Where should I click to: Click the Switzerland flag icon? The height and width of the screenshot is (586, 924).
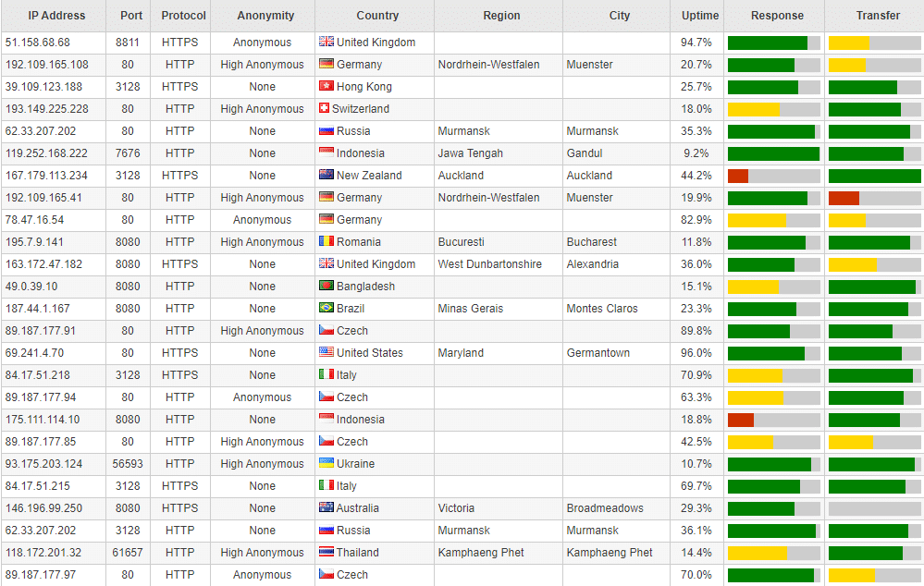(x=324, y=108)
